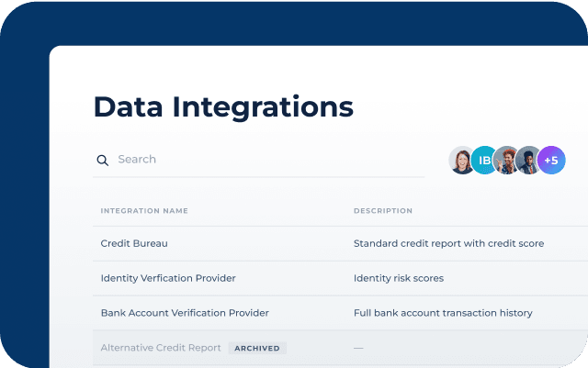Sort by Integration Name column header
Viewport: 588px width, 368px height.
[144, 210]
